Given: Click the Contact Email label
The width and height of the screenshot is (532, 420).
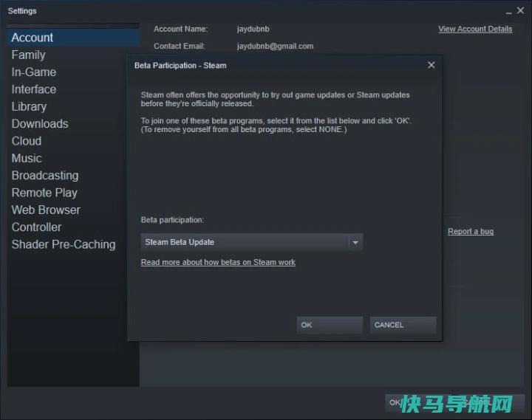Looking at the screenshot, I should (179, 46).
